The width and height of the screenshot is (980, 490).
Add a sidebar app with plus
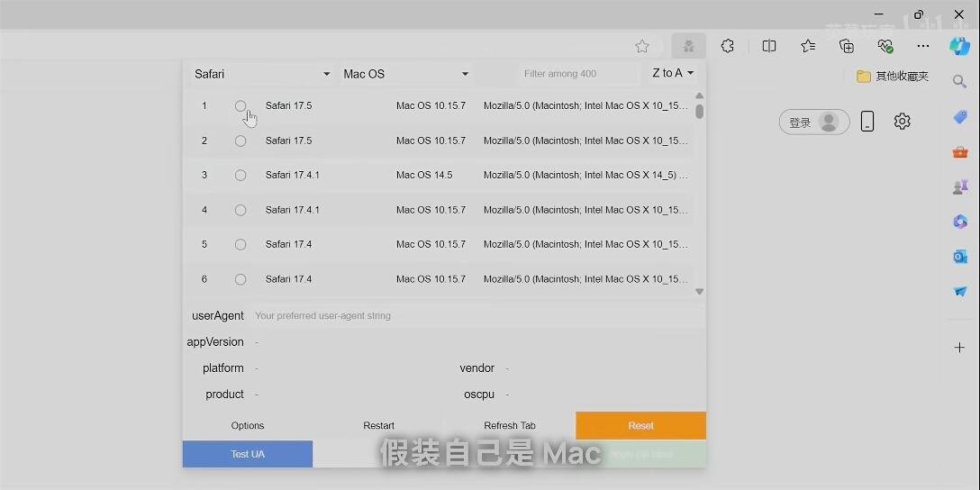click(960, 348)
